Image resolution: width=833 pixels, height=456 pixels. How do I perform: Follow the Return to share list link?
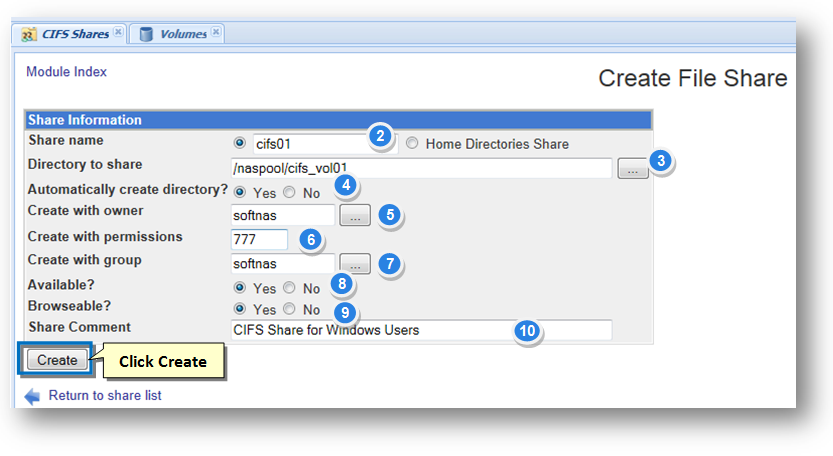(x=105, y=396)
